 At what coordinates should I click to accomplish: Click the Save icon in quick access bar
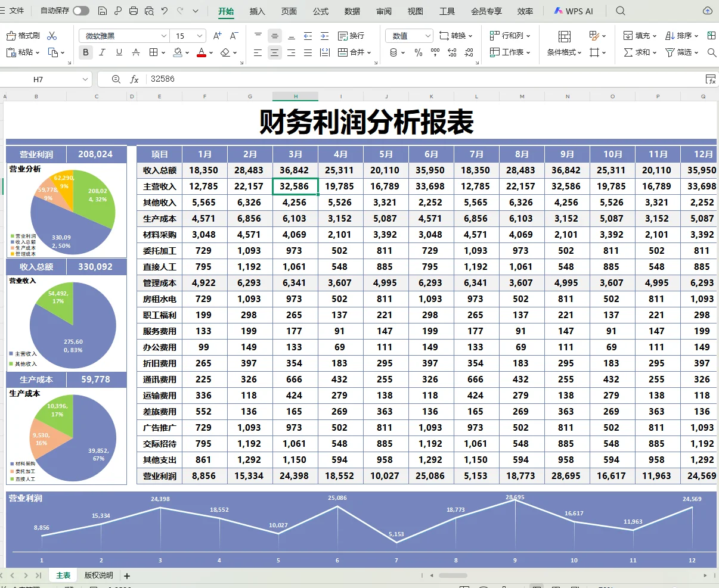click(x=103, y=11)
